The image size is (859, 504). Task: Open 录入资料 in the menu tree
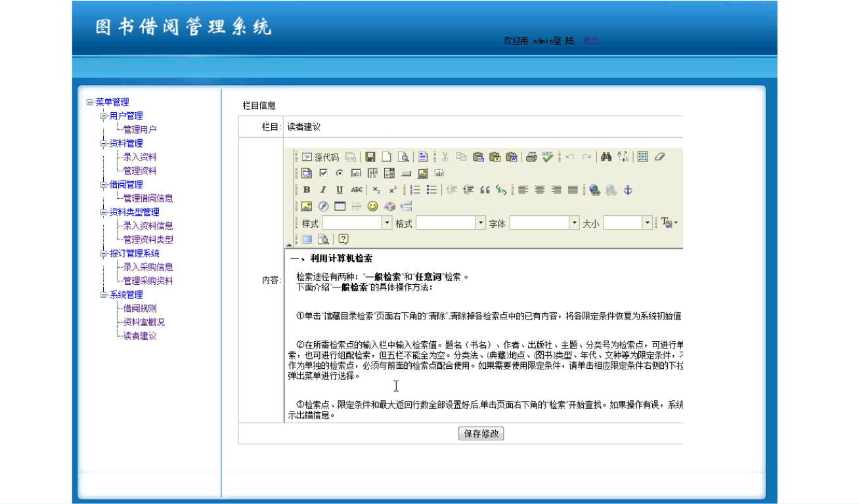pos(140,157)
